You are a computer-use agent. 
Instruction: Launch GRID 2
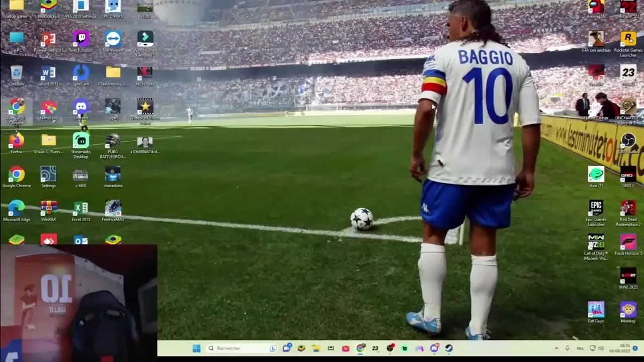[628, 177]
